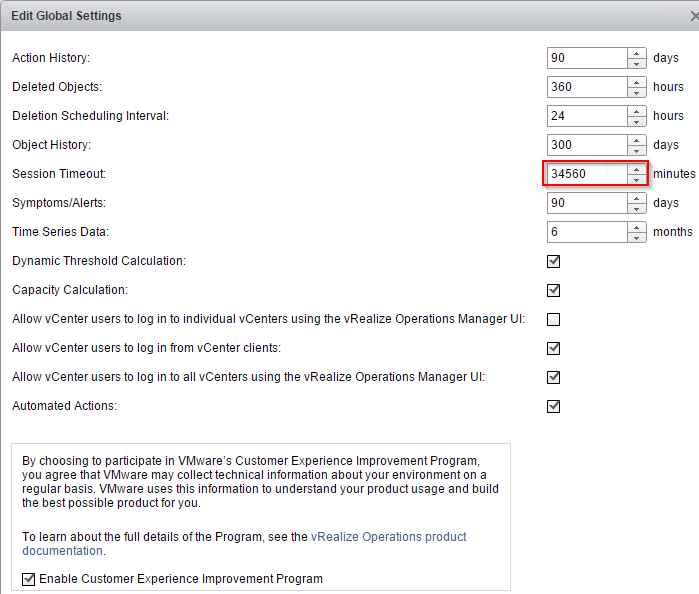Decrease Session Timeout minutes down arrow
The image size is (699, 594).
(637, 179)
